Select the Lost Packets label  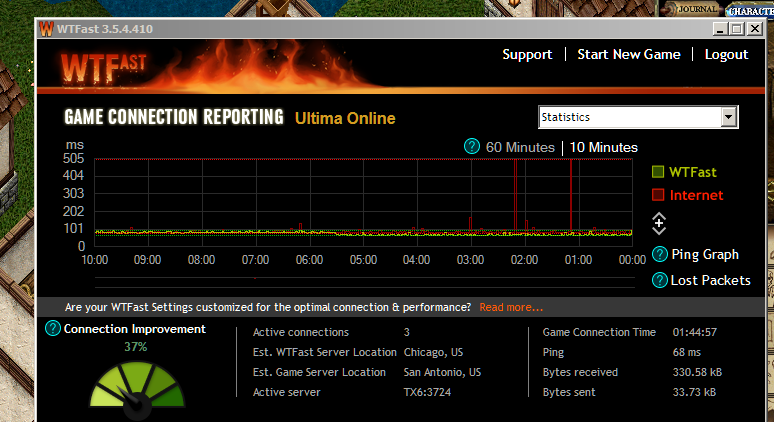[710, 280]
